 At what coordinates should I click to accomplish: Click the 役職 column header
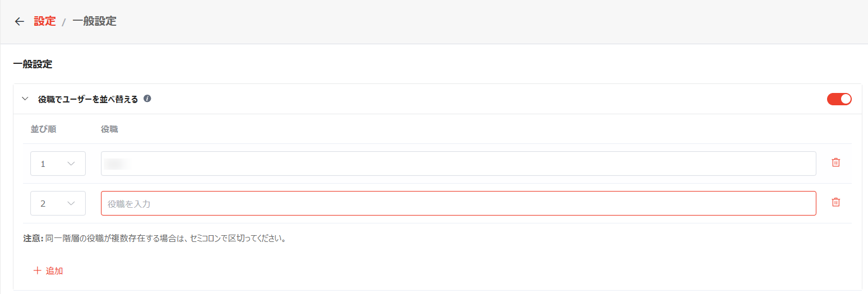click(109, 129)
